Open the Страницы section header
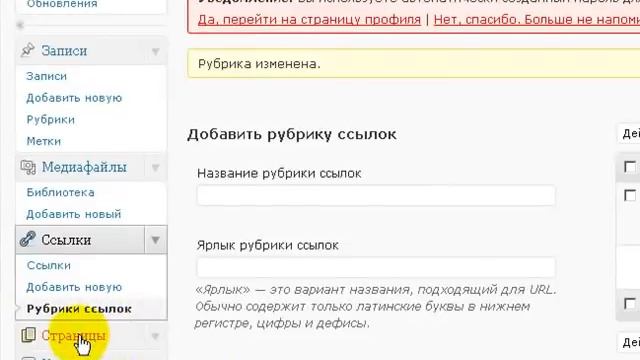This screenshot has width=640, height=360. [73, 336]
